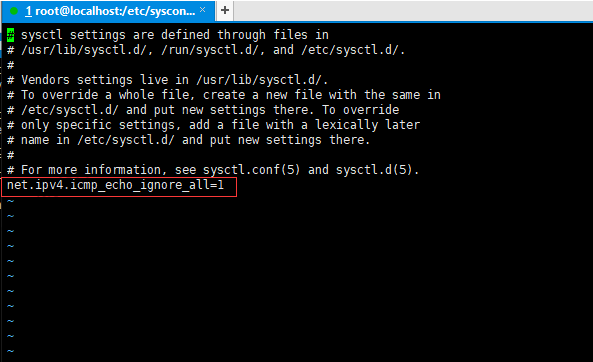The image size is (593, 362).
Task: Click the word Vendors in comment
Action: pyautogui.click(x=45, y=80)
